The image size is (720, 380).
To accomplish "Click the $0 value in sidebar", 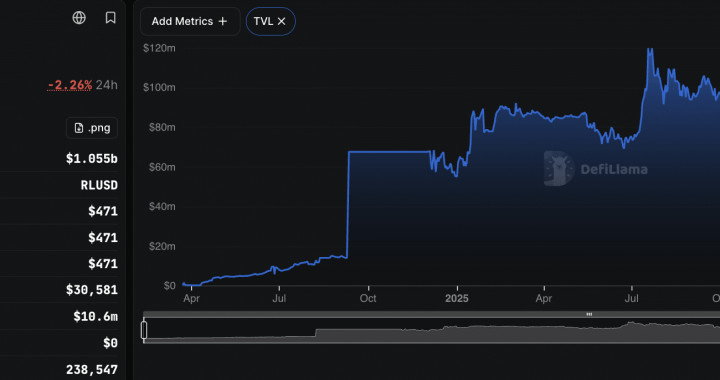I will 110,343.
